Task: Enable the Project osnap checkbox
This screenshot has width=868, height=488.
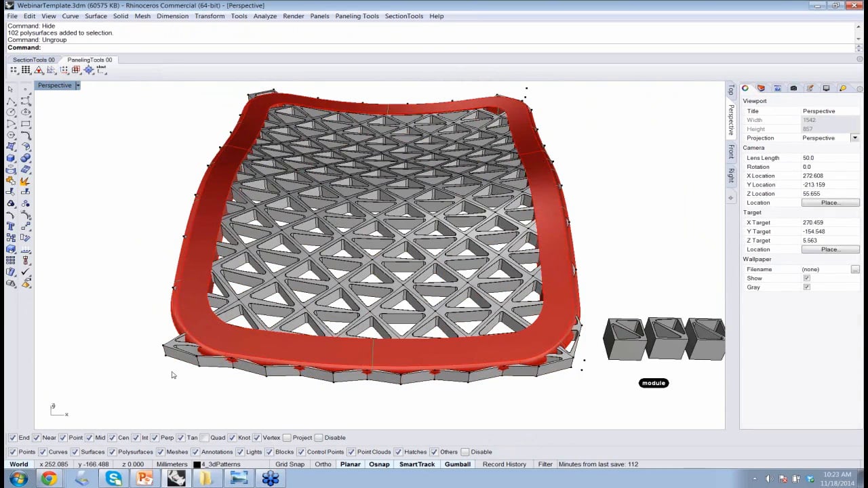Action: 287,438
